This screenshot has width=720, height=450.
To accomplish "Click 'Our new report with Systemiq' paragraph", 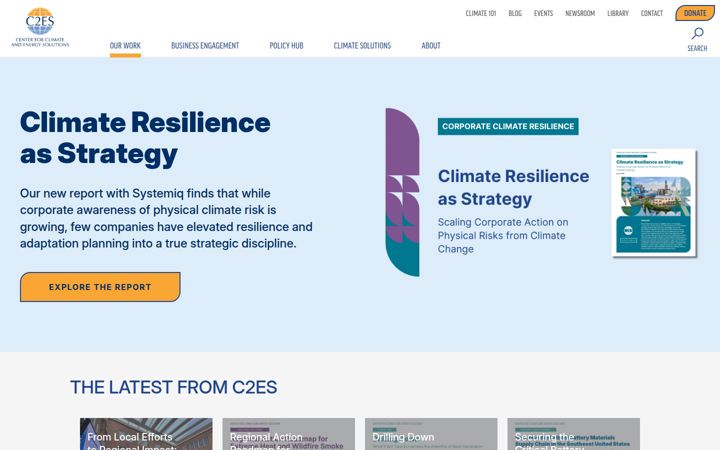I will coord(166,218).
